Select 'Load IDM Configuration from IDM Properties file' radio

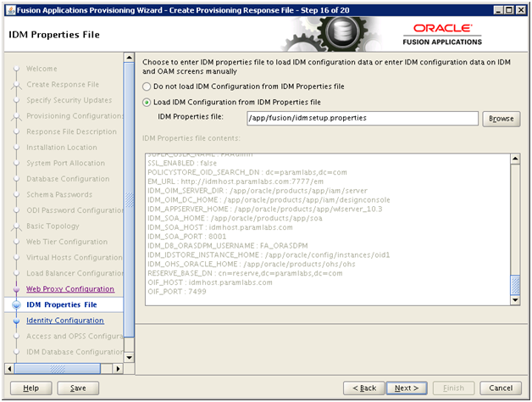147,103
